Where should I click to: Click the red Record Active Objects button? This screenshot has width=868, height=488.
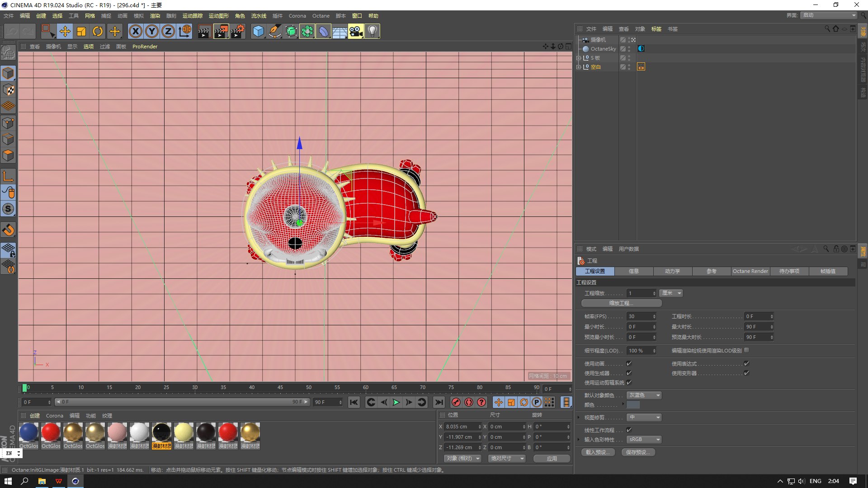(456, 402)
